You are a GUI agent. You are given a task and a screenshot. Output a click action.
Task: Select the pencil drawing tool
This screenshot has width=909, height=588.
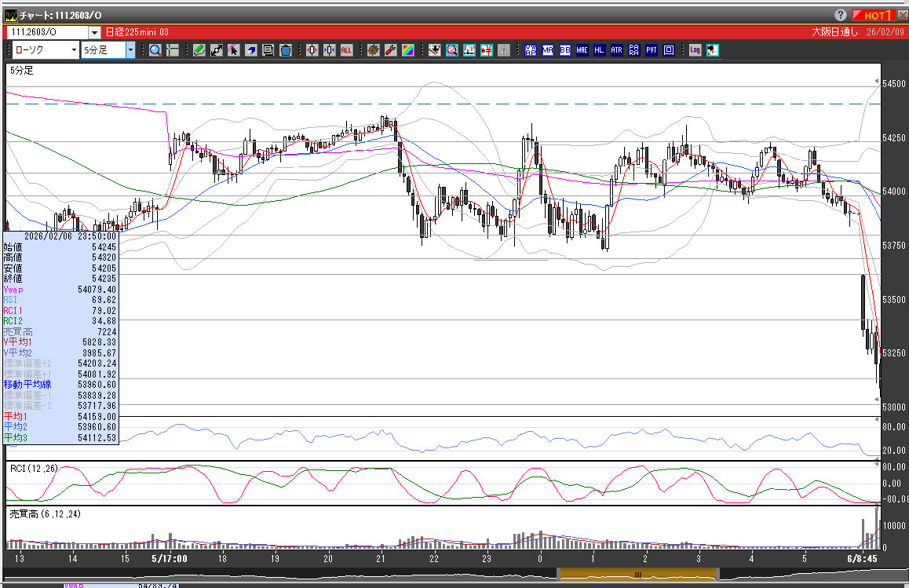click(199, 50)
